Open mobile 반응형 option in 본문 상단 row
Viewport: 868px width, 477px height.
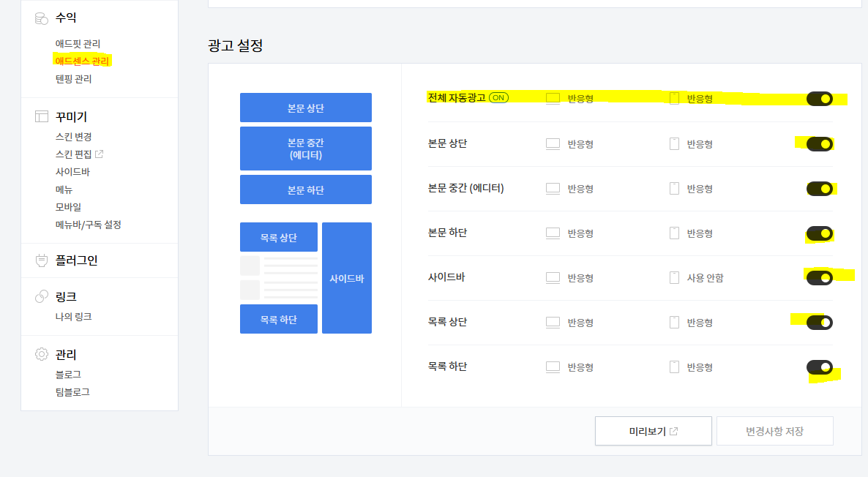(700, 144)
